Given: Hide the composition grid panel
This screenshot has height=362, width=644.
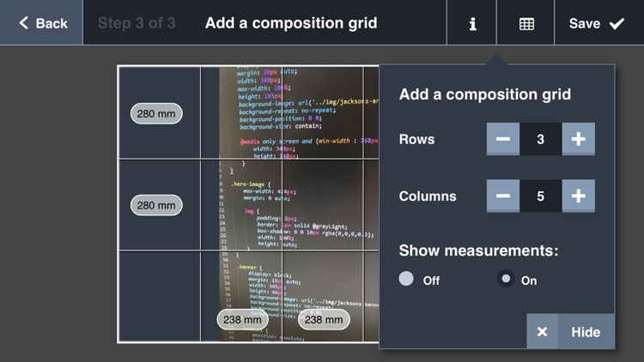Looking at the screenshot, I should (586, 332).
